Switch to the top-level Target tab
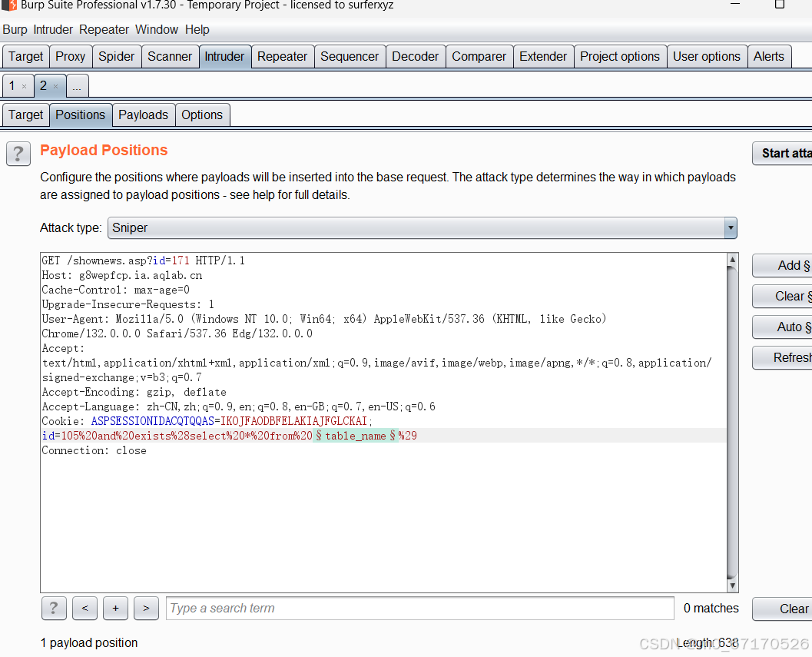This screenshot has width=812, height=657. point(26,56)
